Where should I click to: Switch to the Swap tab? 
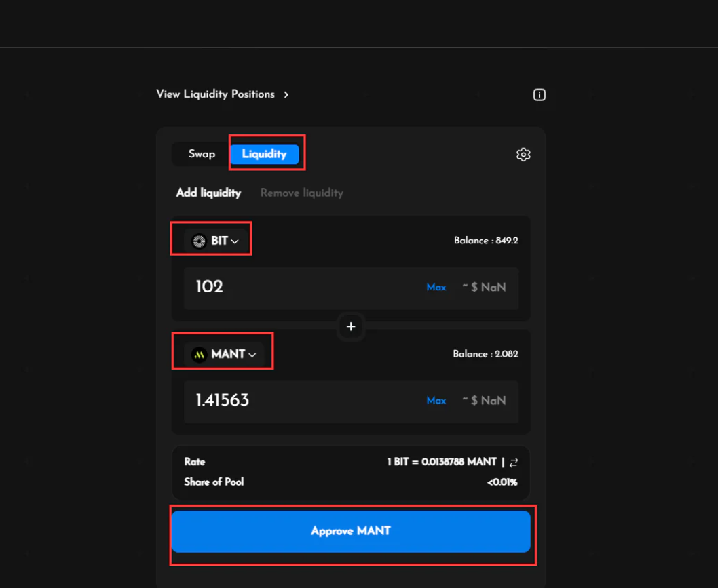coord(202,154)
